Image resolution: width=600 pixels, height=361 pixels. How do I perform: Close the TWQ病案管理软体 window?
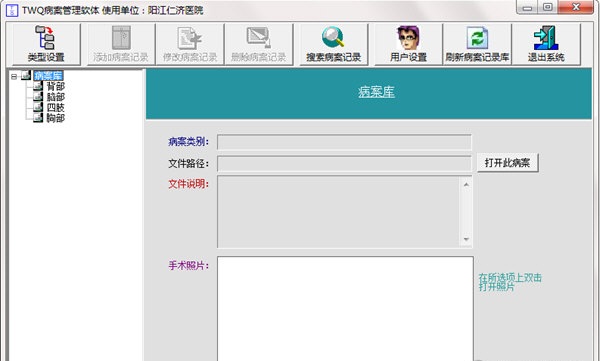coord(576,7)
